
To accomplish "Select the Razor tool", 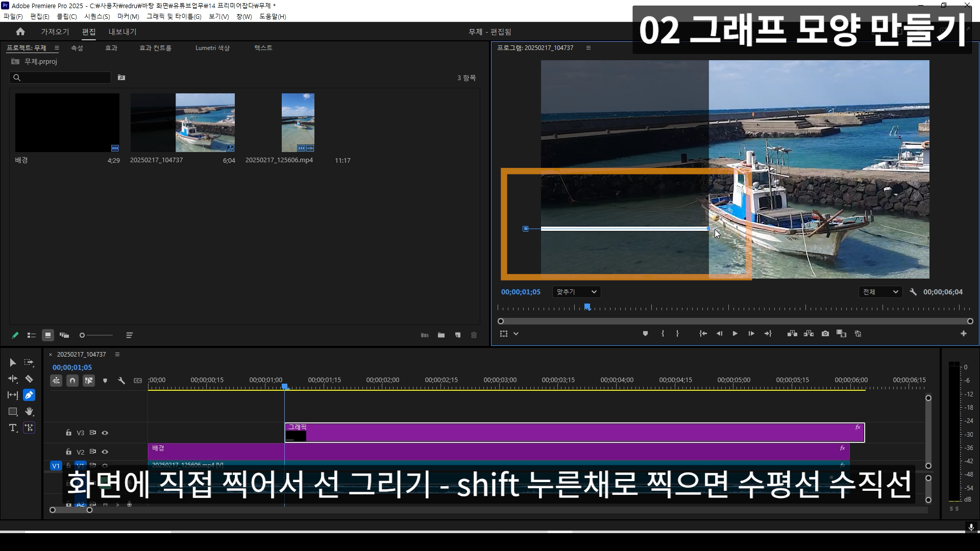I will 29,379.
